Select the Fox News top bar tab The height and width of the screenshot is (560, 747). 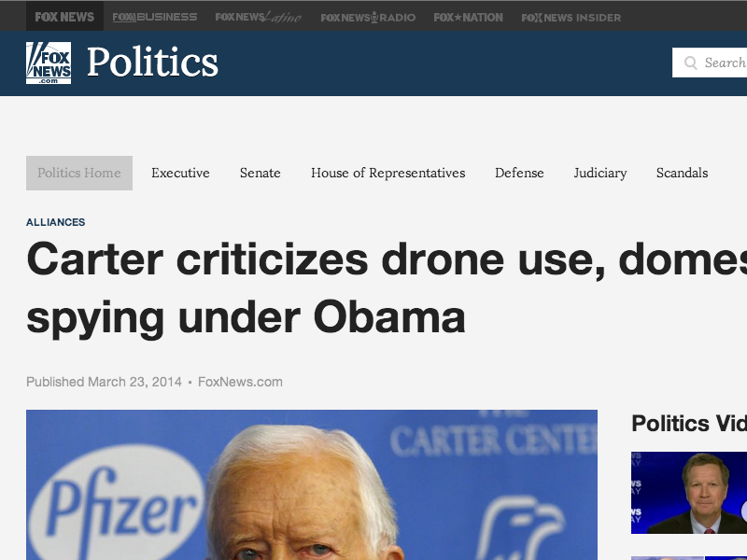(x=64, y=17)
